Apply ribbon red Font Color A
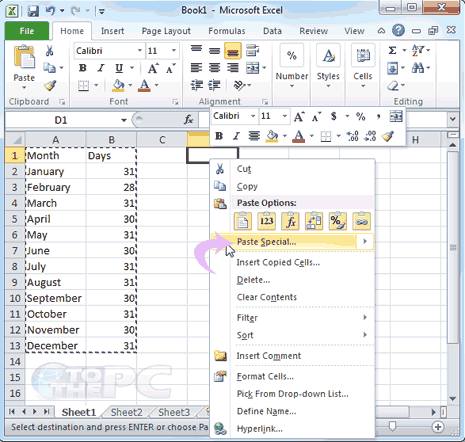 coord(144,86)
